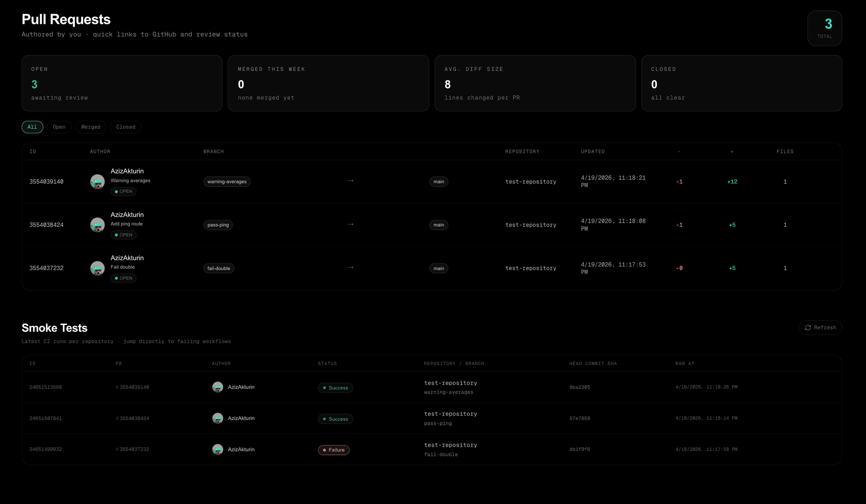Click Head Commit SHA column header
Viewport: 866px width, 504px height.
tap(593, 364)
